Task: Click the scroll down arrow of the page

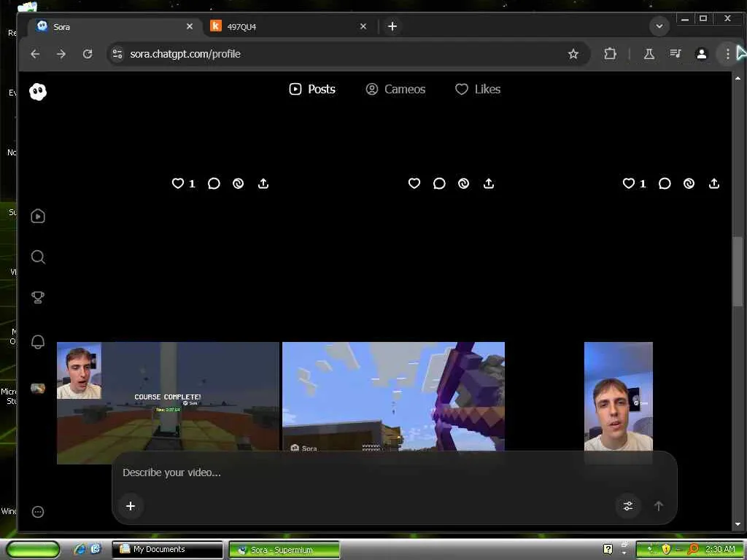Action: pos(738,524)
